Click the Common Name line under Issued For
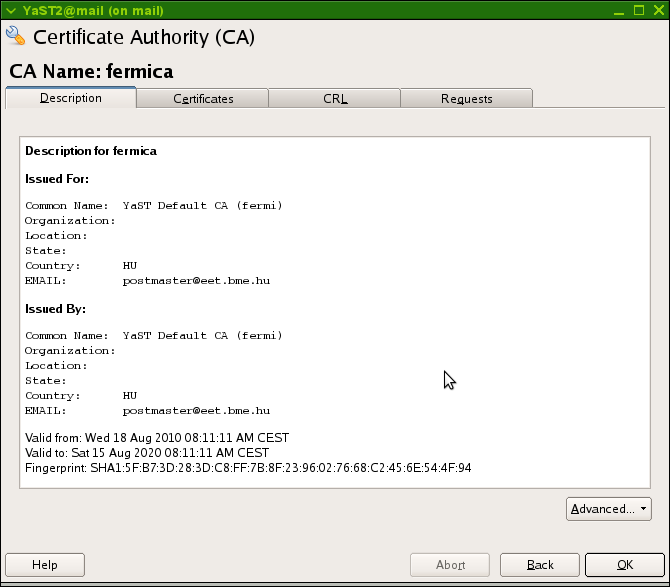670x587 pixels. (154, 205)
